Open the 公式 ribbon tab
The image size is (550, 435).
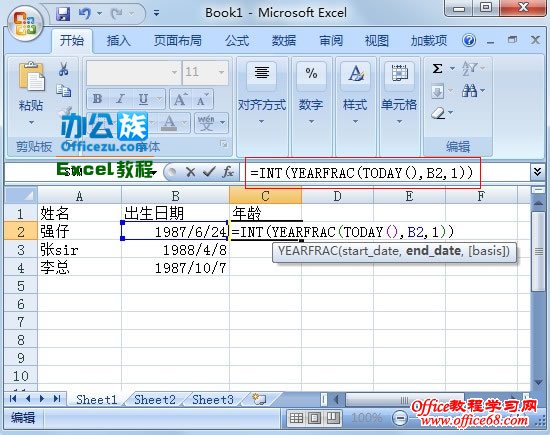(237, 41)
